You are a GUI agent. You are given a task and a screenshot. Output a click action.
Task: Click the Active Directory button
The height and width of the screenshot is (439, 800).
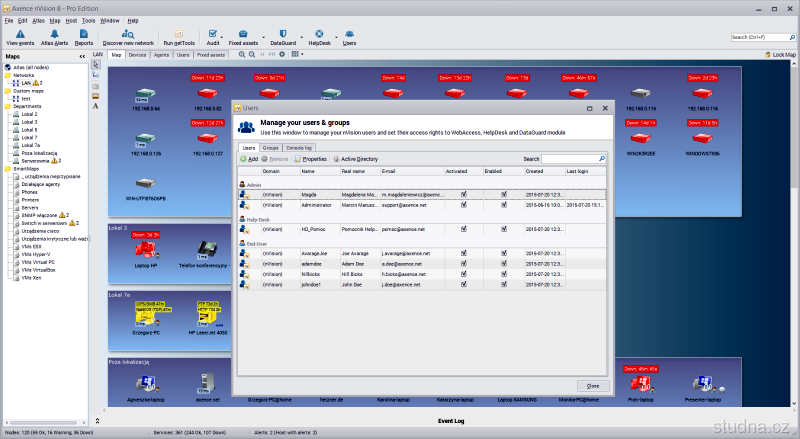click(355, 159)
